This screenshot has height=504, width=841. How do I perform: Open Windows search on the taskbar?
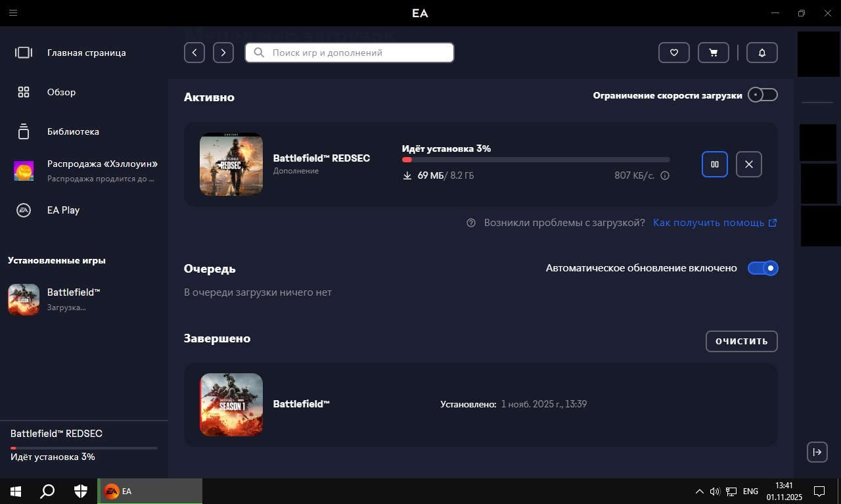[x=47, y=491]
